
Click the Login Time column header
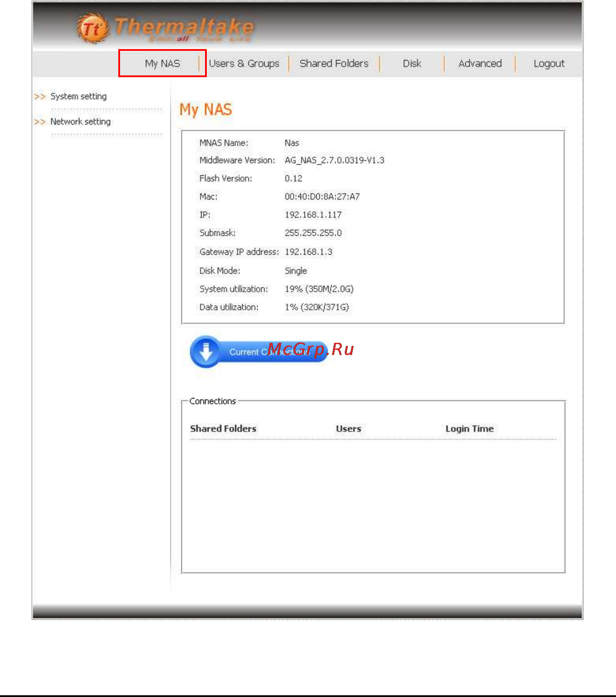click(470, 429)
